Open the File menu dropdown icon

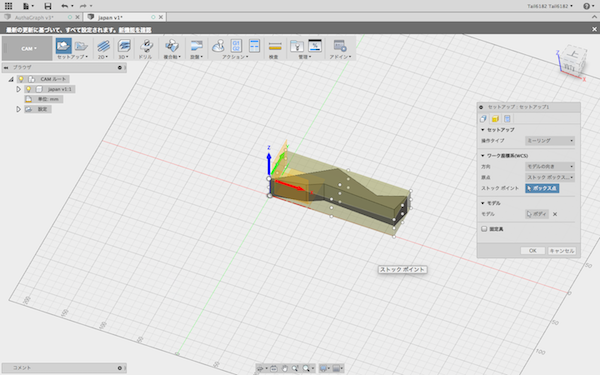click(x=28, y=6)
